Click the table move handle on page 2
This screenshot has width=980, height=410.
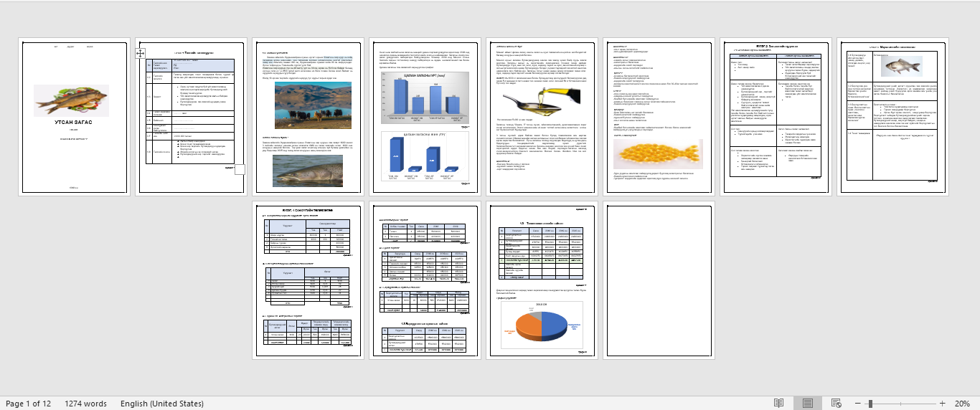click(x=140, y=52)
